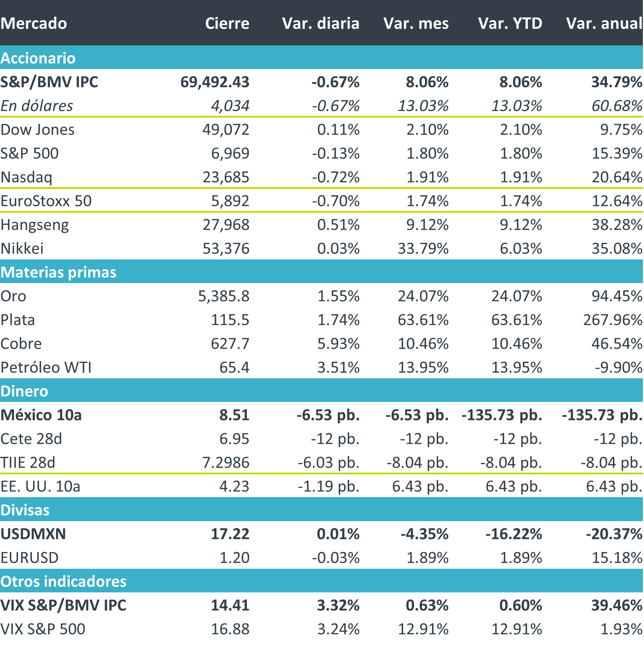
Task: Click the Dow Jones row label
Action: point(38,130)
